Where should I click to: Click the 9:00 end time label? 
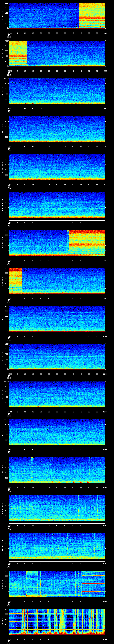point(105,298)
